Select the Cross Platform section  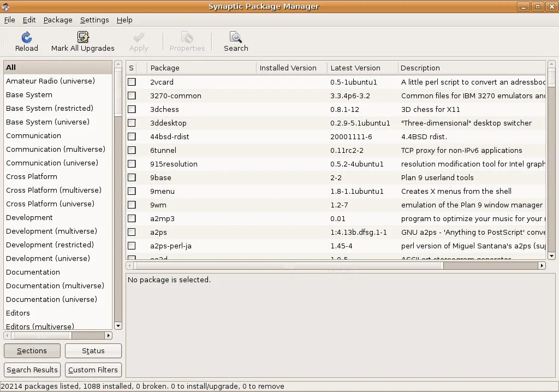pos(58,176)
